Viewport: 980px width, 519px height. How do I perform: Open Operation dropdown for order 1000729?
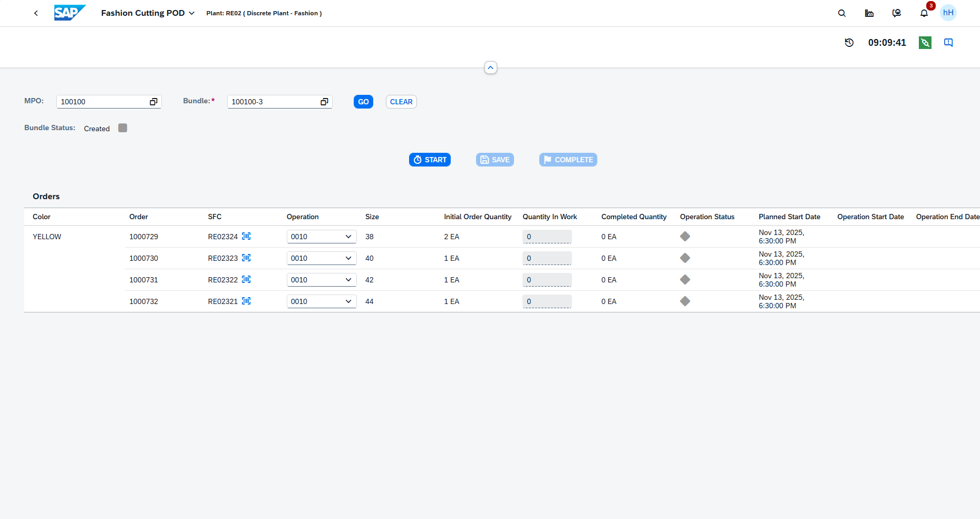(348, 237)
